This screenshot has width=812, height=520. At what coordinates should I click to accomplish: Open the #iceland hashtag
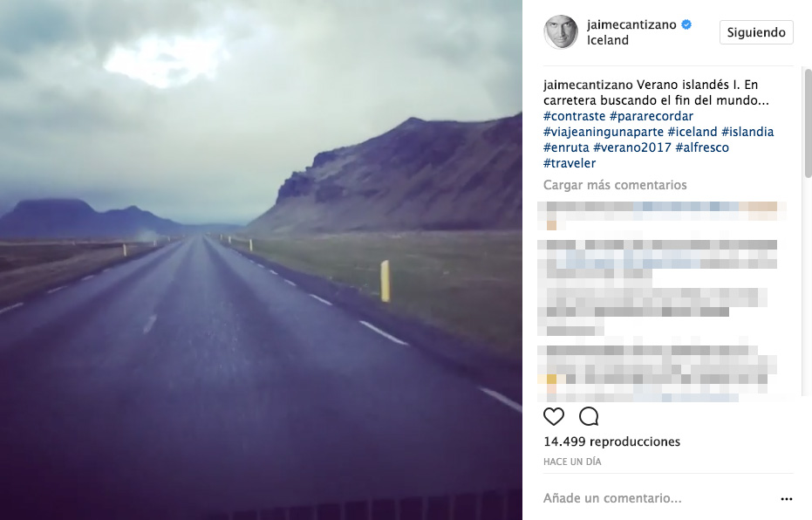(x=692, y=132)
